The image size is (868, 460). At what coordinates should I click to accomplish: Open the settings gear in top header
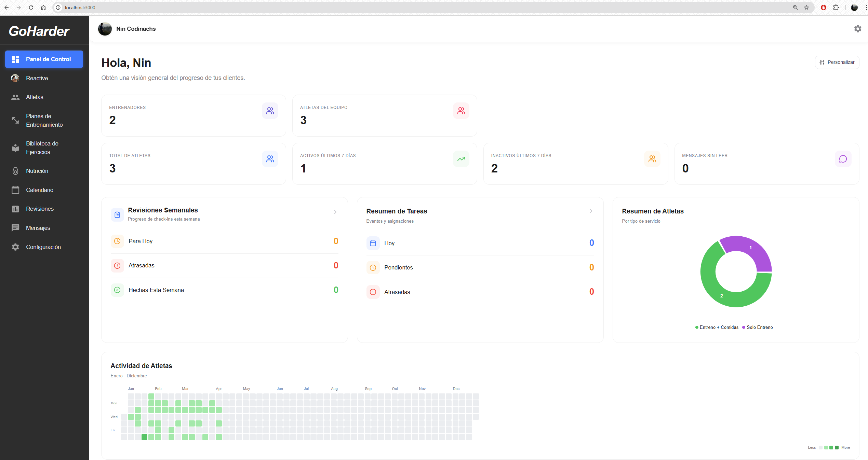857,29
